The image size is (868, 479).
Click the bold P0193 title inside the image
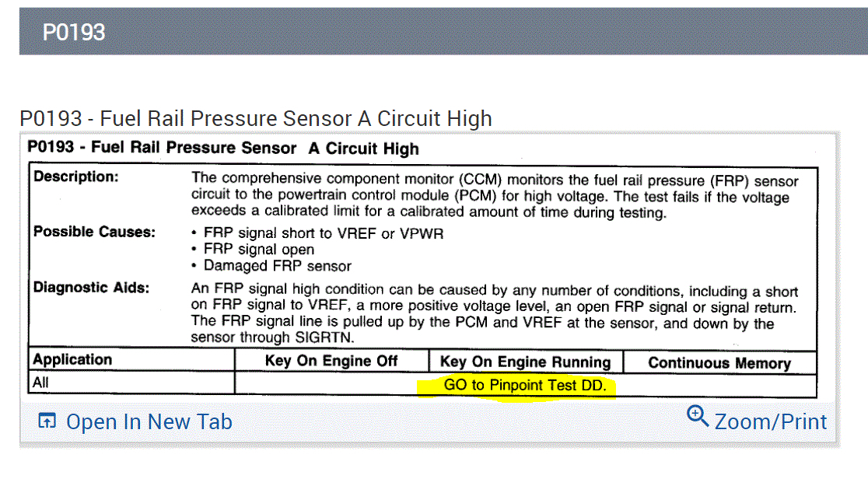click(222, 149)
